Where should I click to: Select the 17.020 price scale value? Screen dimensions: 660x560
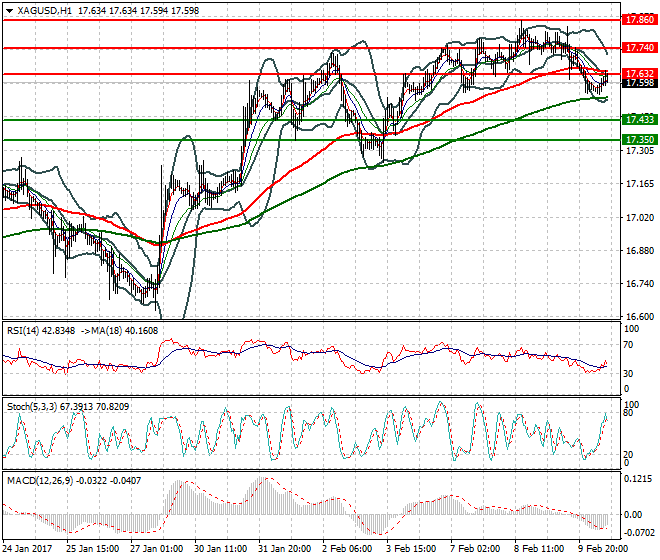point(640,218)
